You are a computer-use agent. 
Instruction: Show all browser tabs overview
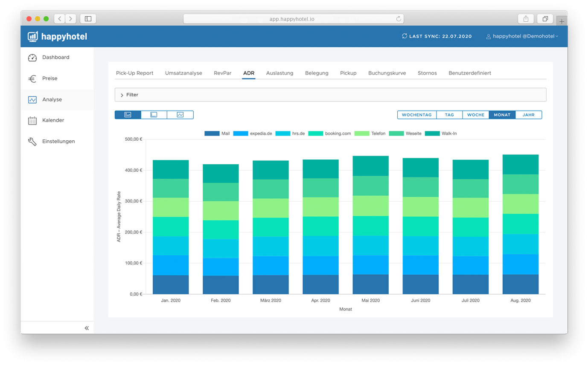(x=545, y=19)
